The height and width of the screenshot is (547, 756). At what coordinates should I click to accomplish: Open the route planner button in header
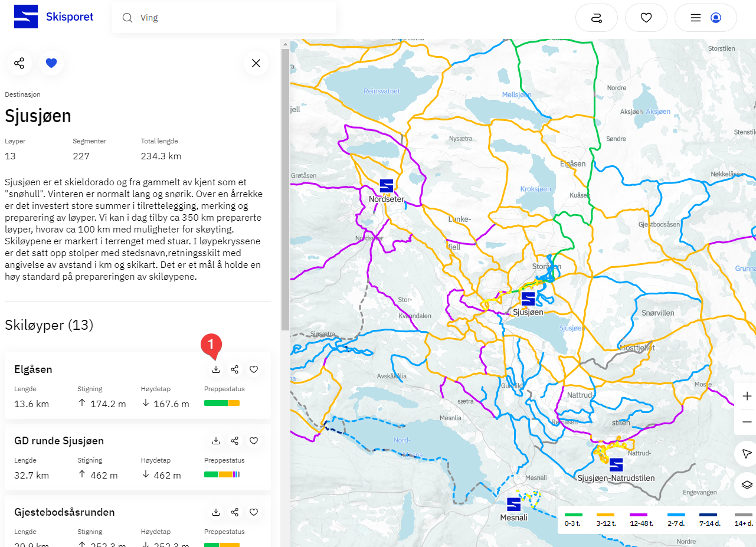(x=597, y=18)
